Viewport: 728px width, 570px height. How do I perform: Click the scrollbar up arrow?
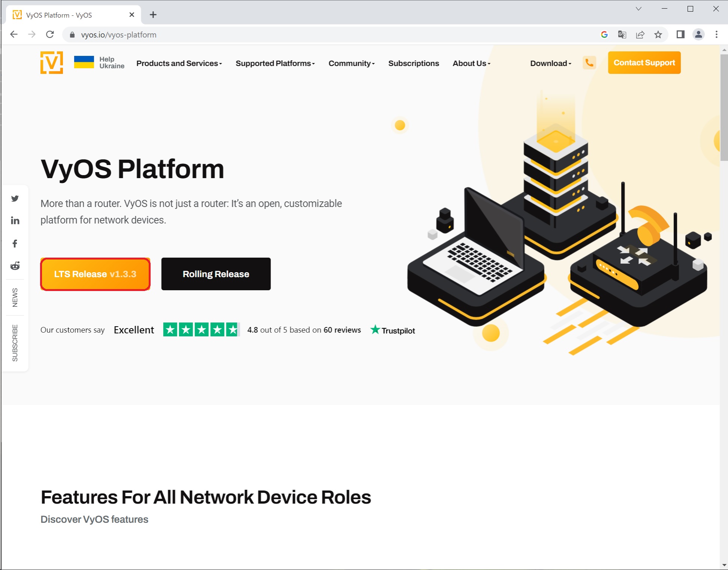[x=724, y=49]
